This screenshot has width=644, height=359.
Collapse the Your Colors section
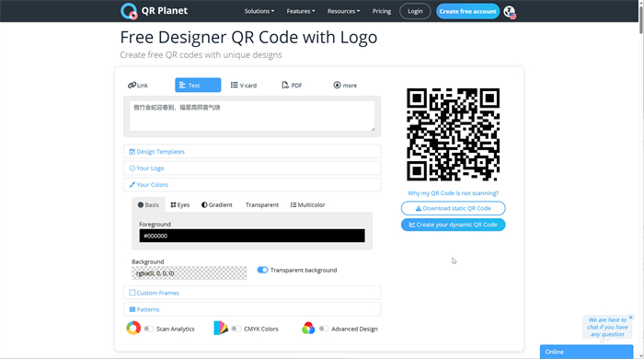coord(252,184)
